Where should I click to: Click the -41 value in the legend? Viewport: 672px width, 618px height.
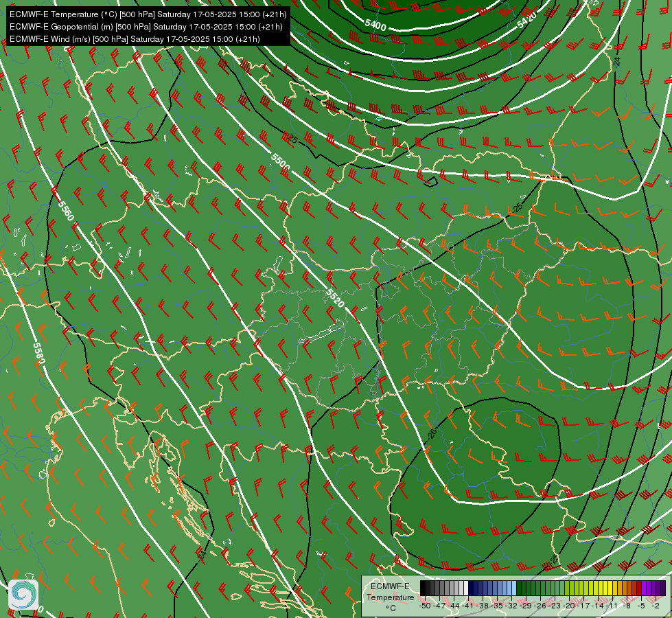pos(468,606)
